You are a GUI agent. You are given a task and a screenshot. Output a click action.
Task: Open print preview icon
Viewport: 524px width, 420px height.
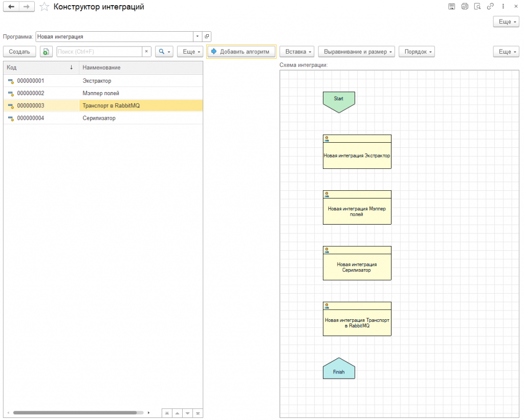click(477, 7)
